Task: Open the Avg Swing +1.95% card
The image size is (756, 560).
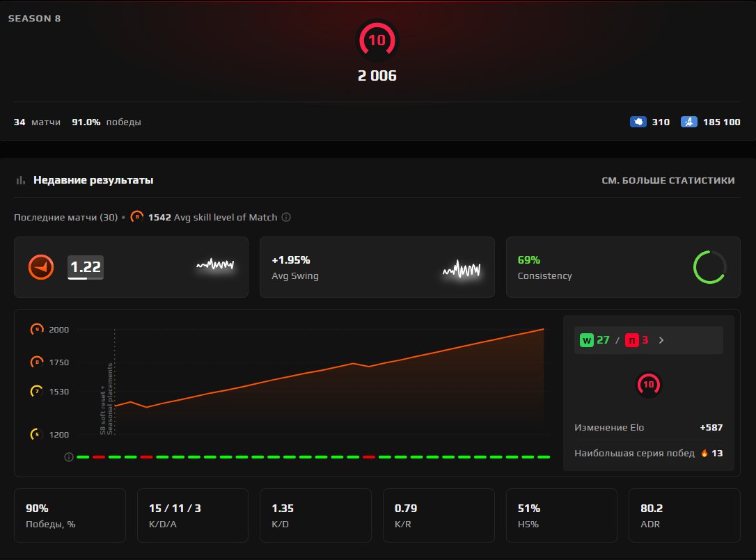Action: tap(377, 267)
